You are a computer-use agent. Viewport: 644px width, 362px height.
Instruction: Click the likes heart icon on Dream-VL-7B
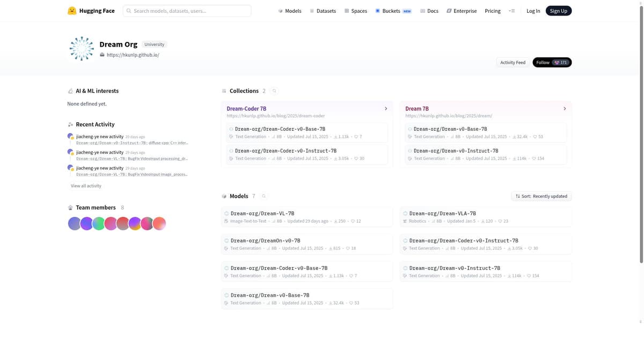coord(353,221)
